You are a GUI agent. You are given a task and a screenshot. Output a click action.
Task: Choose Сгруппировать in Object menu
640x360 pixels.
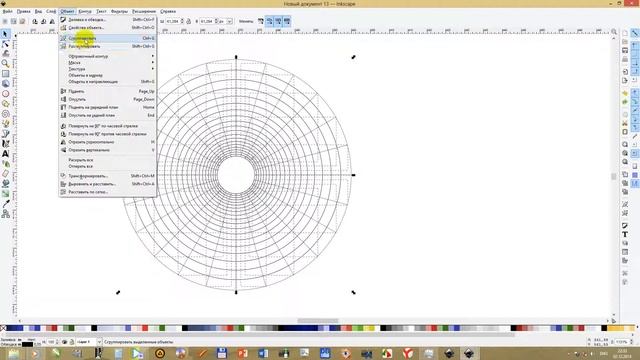108,38
